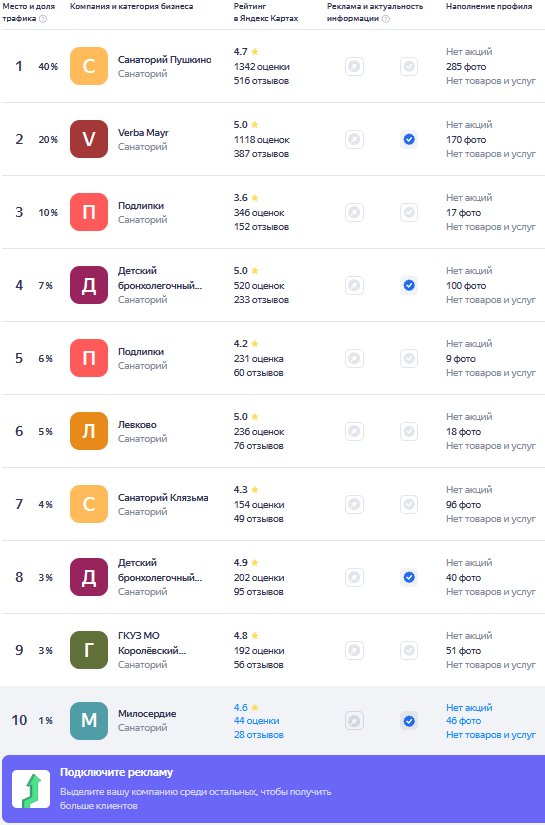
Task: Click the Левково orange Л avatar
Action: click(x=89, y=431)
